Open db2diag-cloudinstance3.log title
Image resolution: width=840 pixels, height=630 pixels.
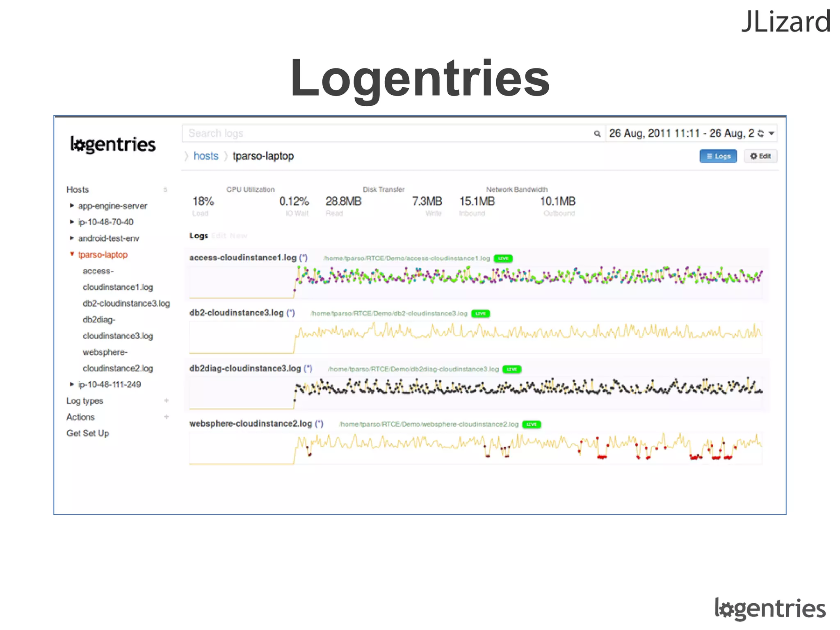coord(245,368)
